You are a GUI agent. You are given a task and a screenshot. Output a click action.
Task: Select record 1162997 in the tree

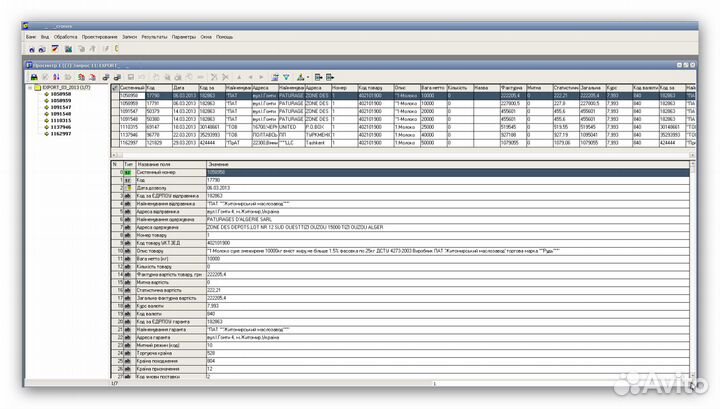click(61, 134)
